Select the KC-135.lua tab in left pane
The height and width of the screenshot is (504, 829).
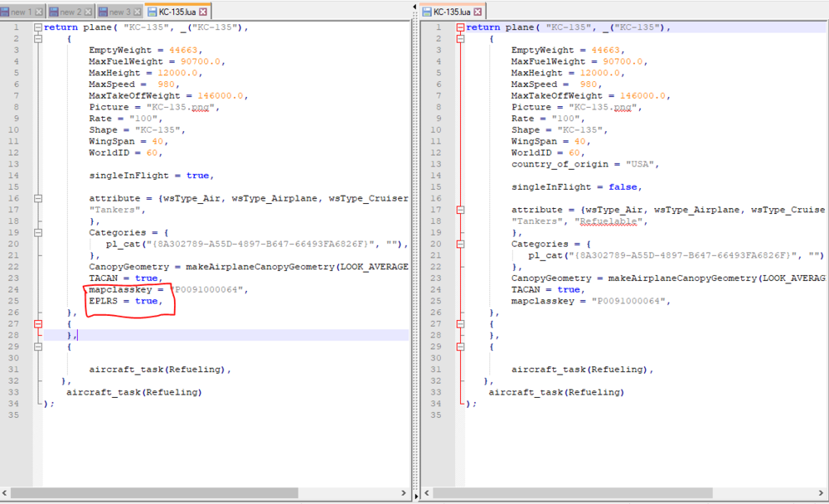tap(177, 12)
